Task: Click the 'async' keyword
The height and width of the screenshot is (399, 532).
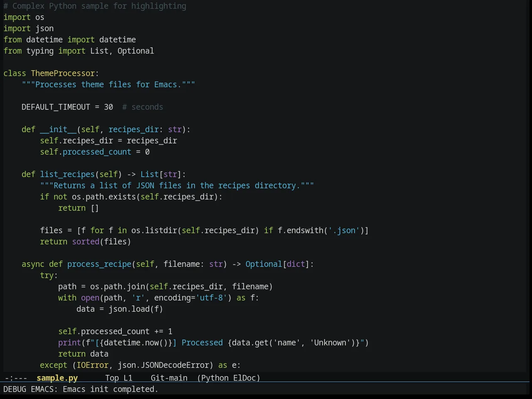Action: 33,264
